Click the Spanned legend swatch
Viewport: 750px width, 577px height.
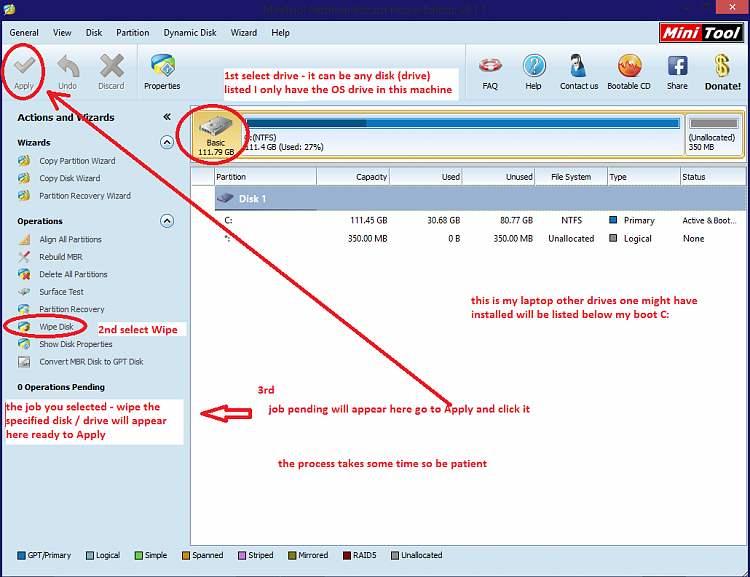point(186,555)
